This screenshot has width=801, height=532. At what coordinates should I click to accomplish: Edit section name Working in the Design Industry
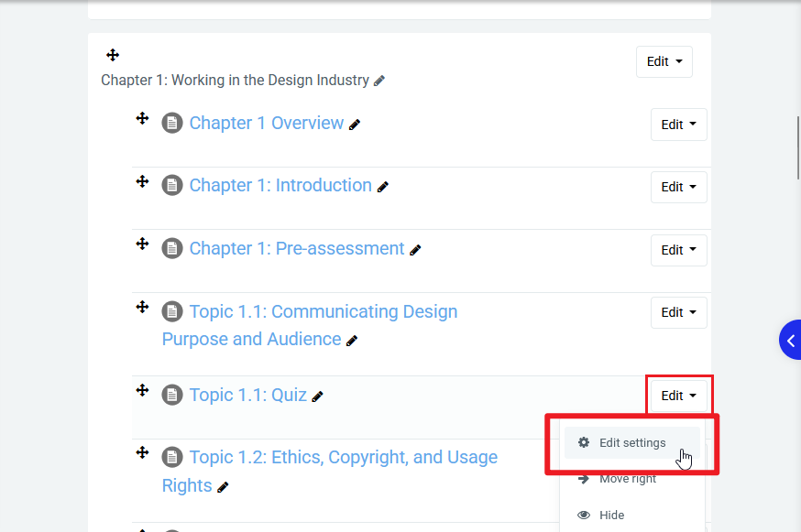tap(379, 81)
